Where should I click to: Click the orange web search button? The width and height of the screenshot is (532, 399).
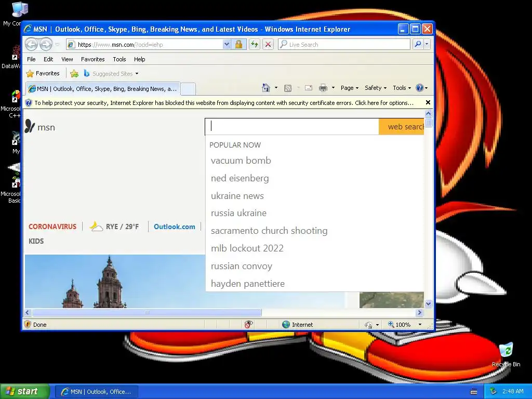[x=402, y=127]
